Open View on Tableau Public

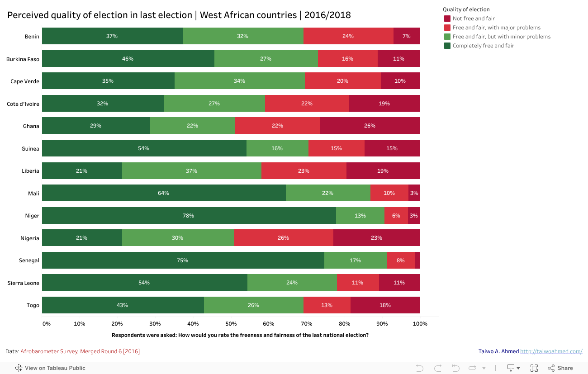pyautogui.click(x=55, y=368)
